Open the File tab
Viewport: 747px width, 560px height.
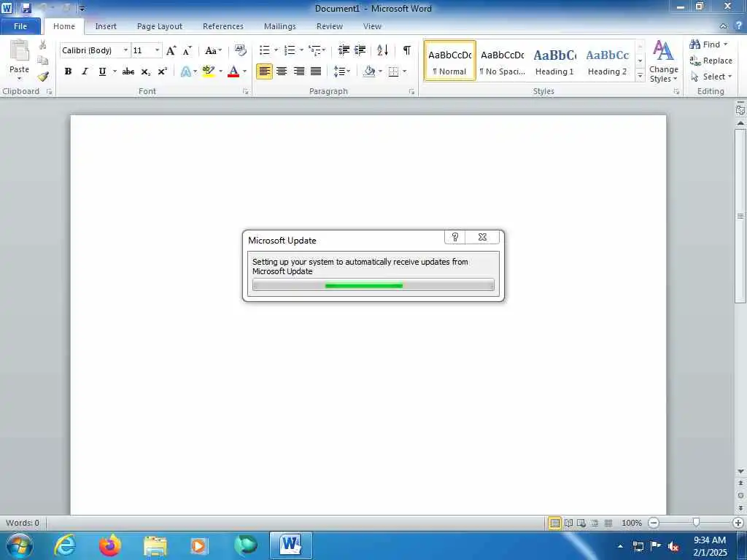[20, 26]
